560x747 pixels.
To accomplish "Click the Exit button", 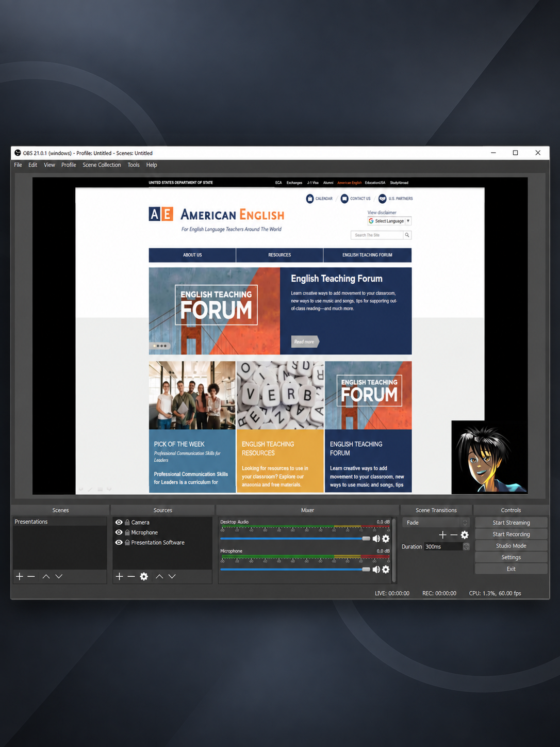I will point(511,569).
